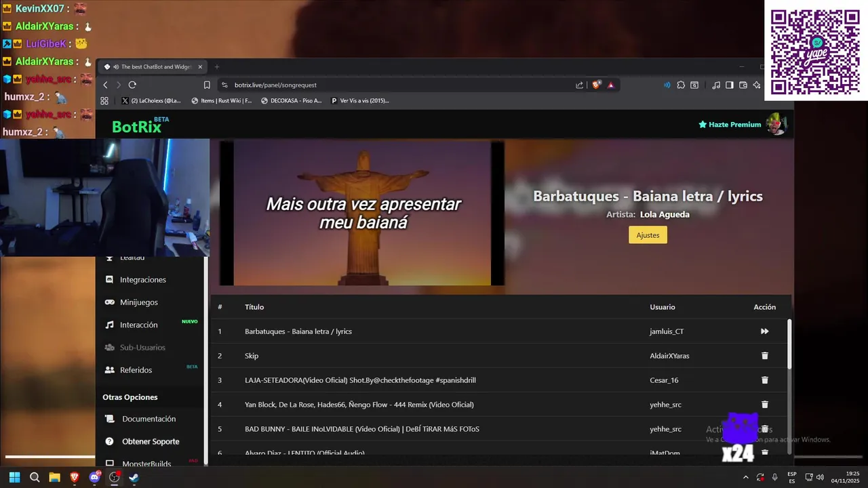
Task: Open File Explorer from the taskbar
Action: tap(54, 477)
